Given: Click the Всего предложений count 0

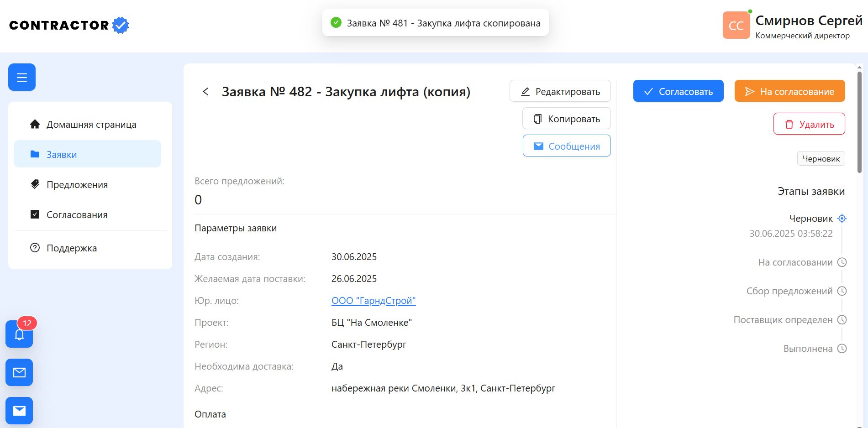Looking at the screenshot, I should click(198, 200).
